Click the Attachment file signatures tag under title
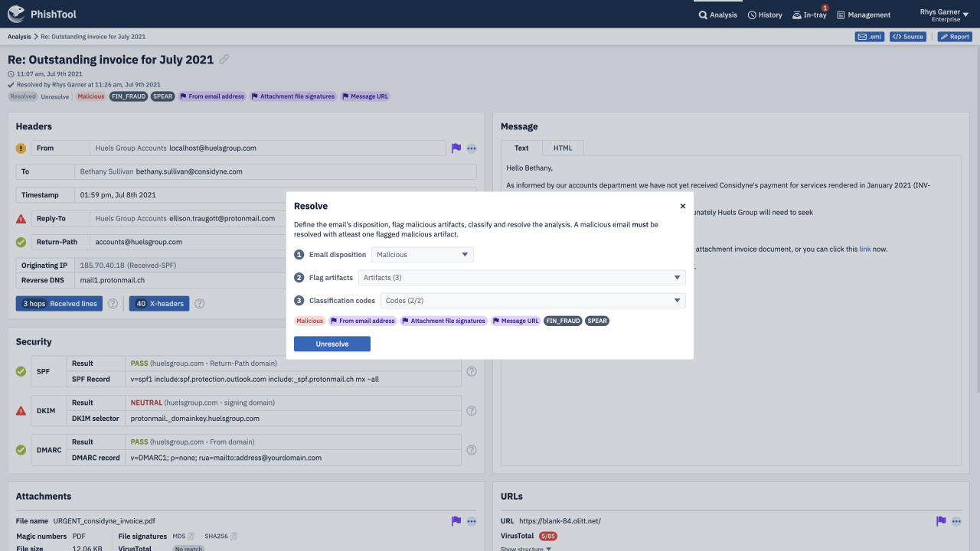The width and height of the screenshot is (980, 551). point(293,96)
